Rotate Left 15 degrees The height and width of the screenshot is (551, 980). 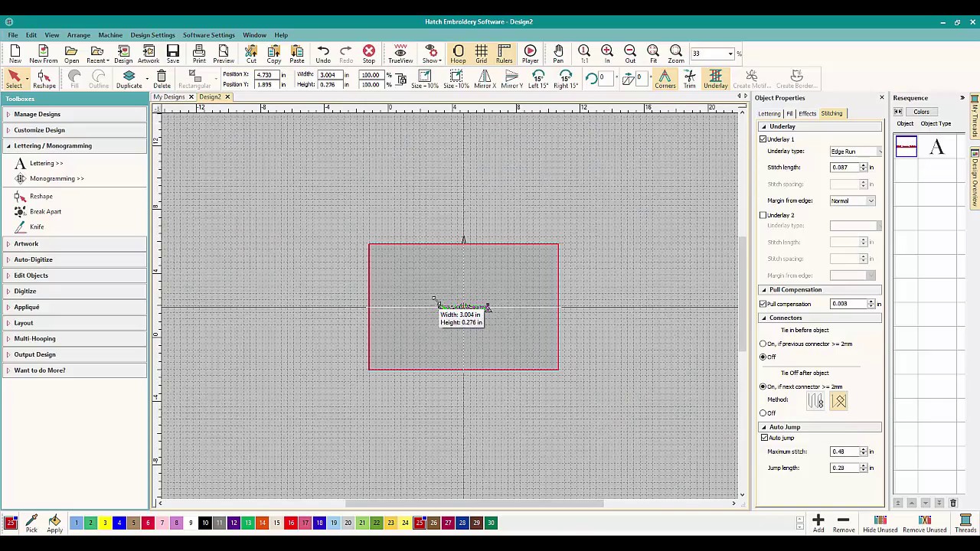[538, 77]
